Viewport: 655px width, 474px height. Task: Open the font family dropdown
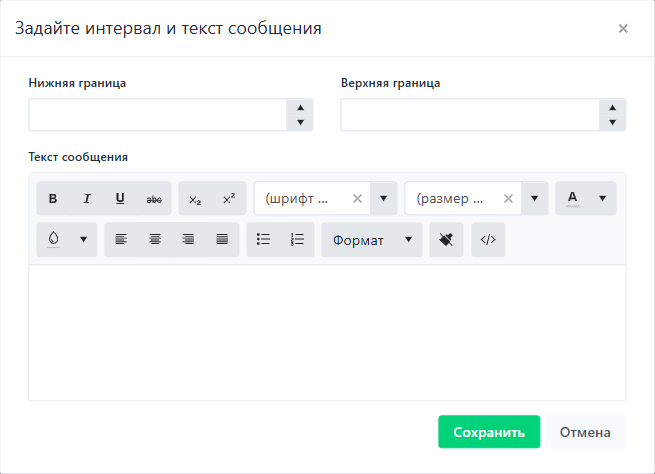383,199
